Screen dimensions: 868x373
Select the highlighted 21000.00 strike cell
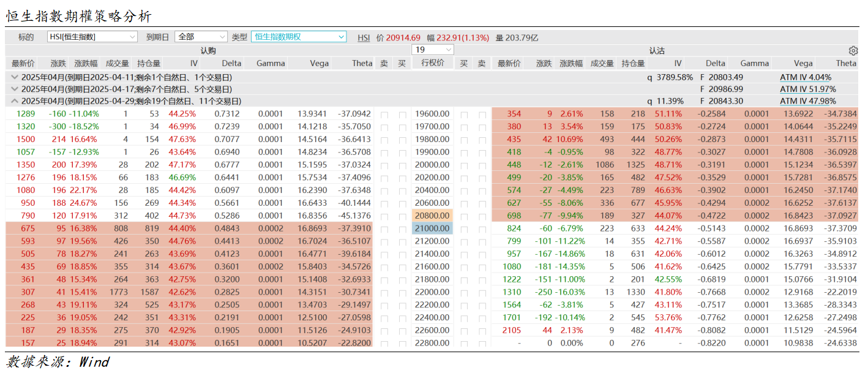point(433,228)
